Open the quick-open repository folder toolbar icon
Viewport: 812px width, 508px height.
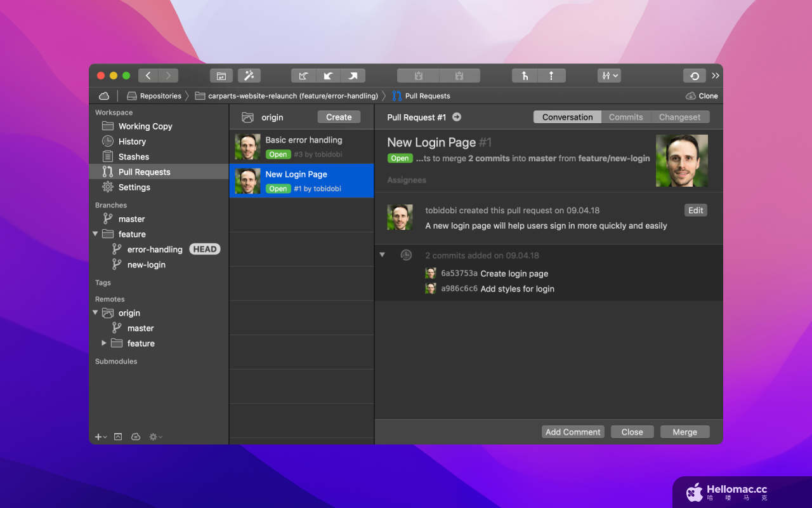coord(221,76)
